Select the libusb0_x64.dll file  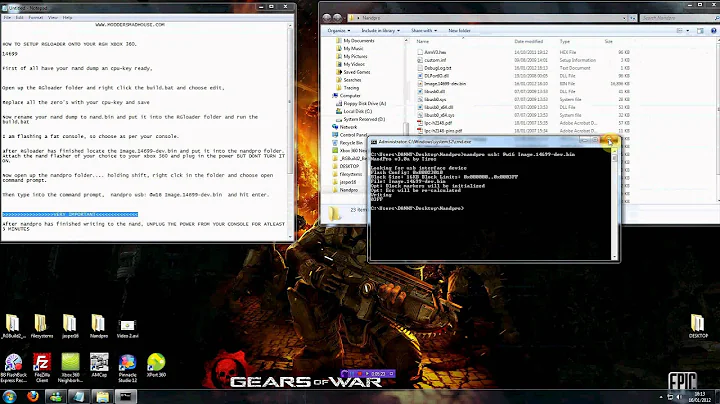pyautogui.click(x=439, y=107)
